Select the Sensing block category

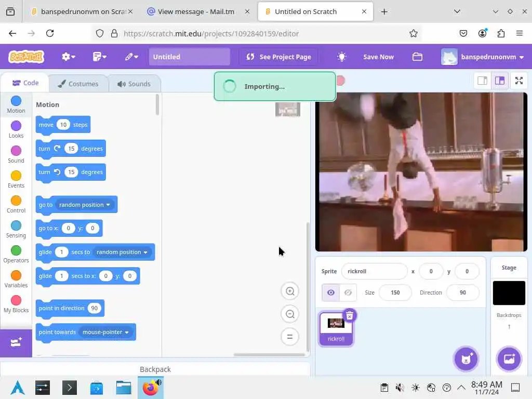tap(16, 229)
